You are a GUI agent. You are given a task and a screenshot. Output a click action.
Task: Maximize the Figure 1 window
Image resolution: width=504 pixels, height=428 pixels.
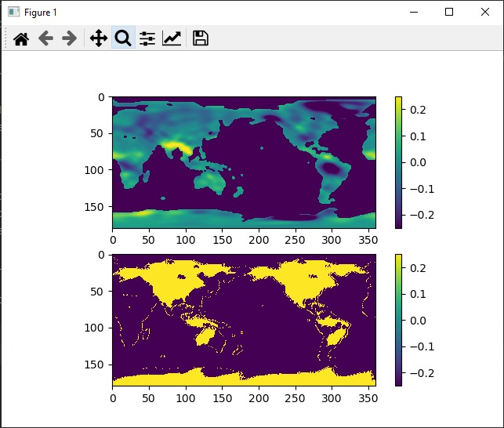(x=449, y=12)
